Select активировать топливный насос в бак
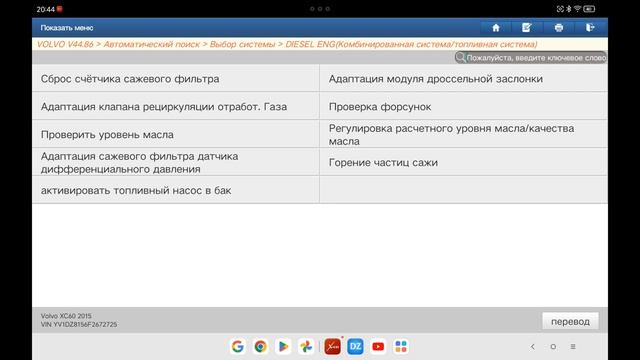This screenshot has height=360, width=640. click(176, 190)
